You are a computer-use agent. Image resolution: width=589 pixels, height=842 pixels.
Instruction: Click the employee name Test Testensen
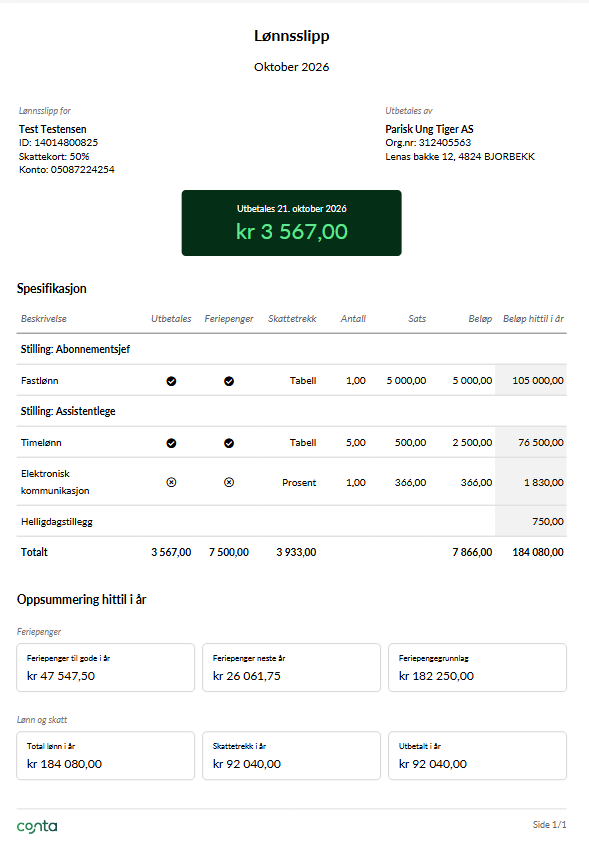click(53, 129)
